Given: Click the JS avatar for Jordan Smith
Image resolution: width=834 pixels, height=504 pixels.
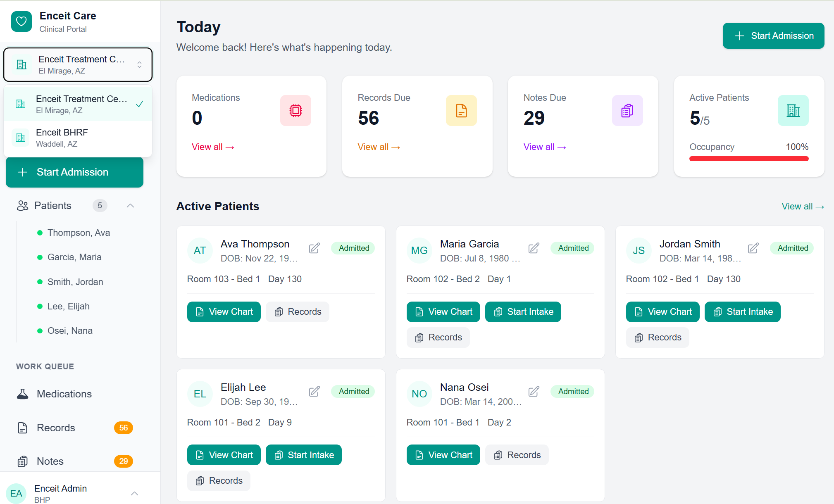Looking at the screenshot, I should tap(639, 250).
